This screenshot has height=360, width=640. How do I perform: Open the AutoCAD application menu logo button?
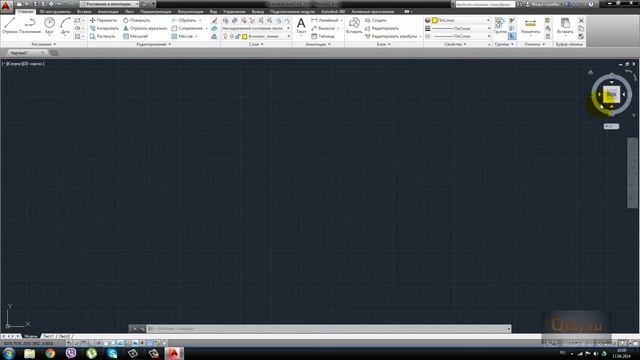[6, 6]
